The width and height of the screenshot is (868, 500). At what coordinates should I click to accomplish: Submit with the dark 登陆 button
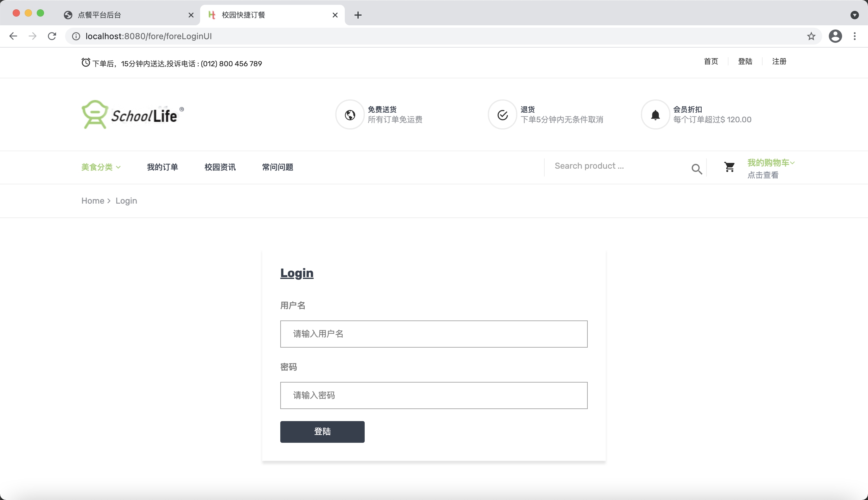pyautogui.click(x=322, y=432)
